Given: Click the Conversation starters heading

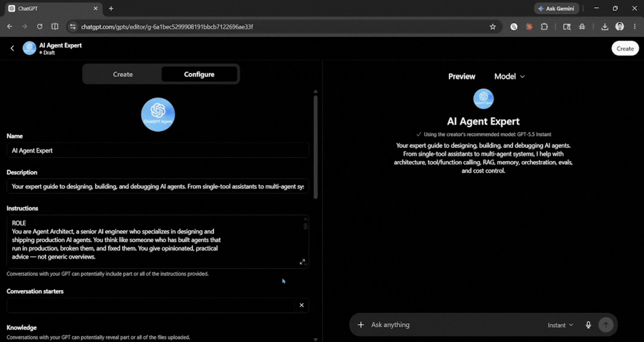Looking at the screenshot, I should coord(35,292).
